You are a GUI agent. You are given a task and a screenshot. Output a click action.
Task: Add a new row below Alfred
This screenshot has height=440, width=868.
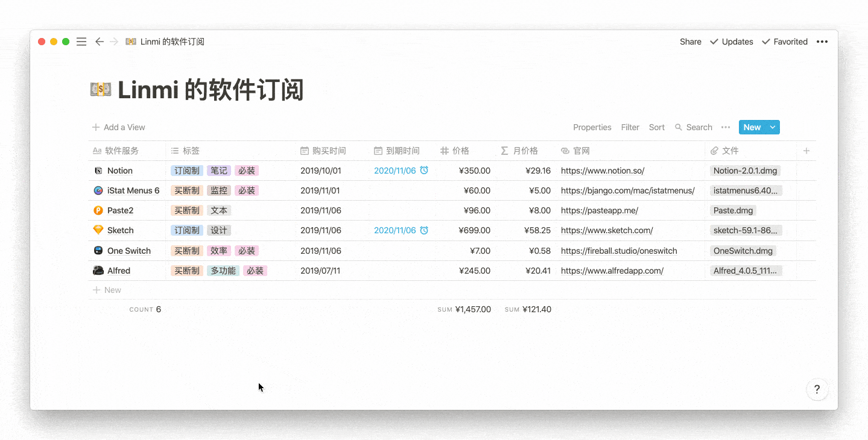click(x=107, y=290)
